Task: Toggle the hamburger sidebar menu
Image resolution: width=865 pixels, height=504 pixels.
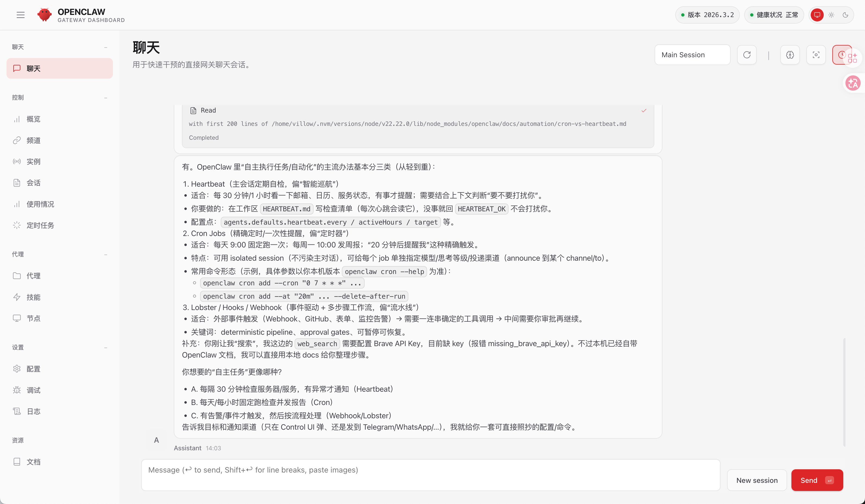Action: [21, 15]
